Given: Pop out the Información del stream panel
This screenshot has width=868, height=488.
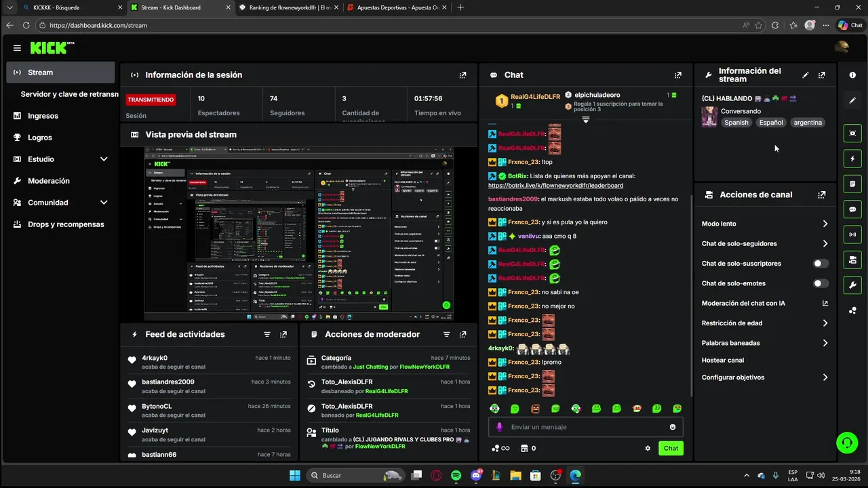Looking at the screenshot, I should [822, 75].
